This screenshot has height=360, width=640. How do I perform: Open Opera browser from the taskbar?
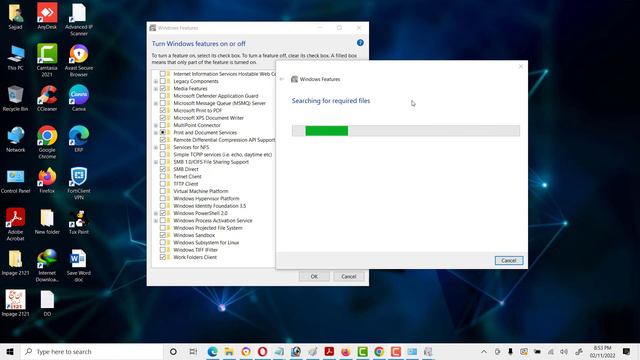262,351
